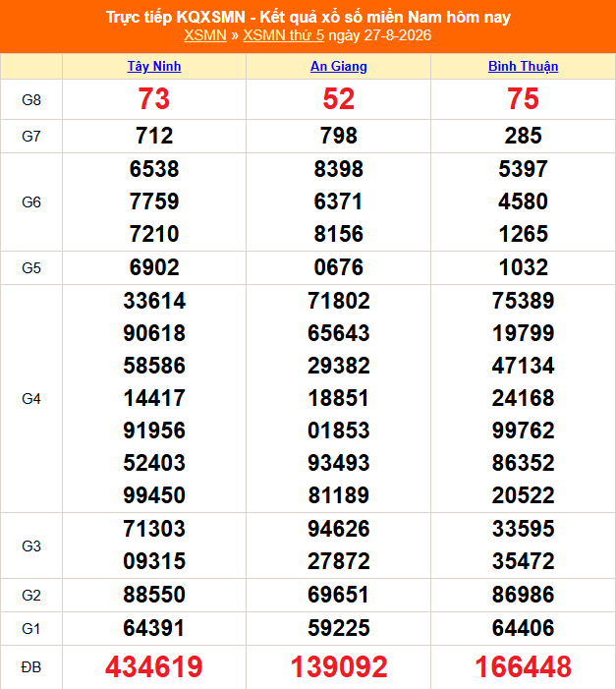The height and width of the screenshot is (689, 616).
Task: Select G4 number 99450
Action: point(154,495)
